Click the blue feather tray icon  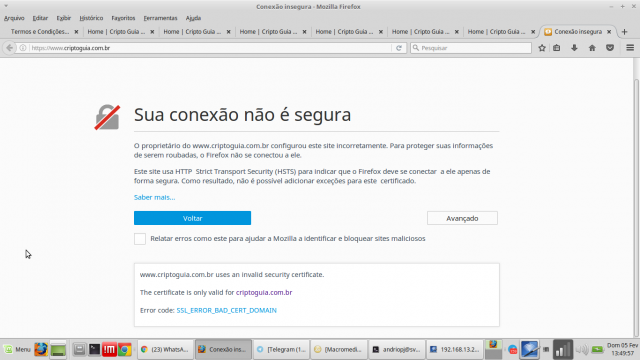529,349
